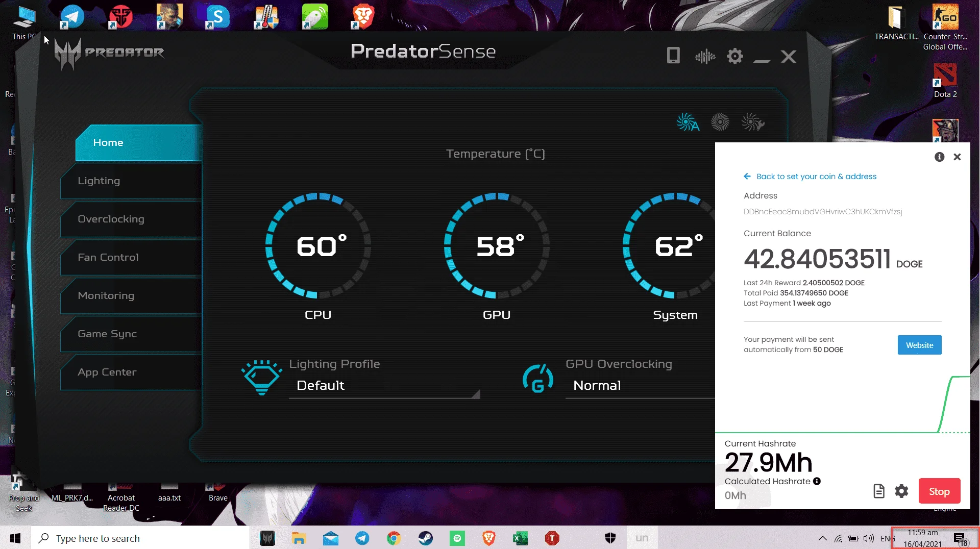Switch to the Monitoring tab
The height and width of the screenshot is (549, 980).
coord(131,295)
